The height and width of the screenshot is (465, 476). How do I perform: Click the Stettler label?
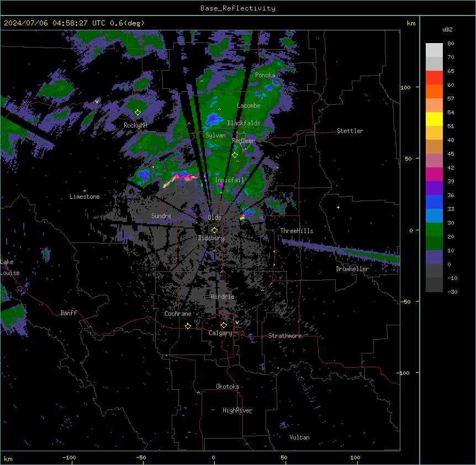coord(350,131)
